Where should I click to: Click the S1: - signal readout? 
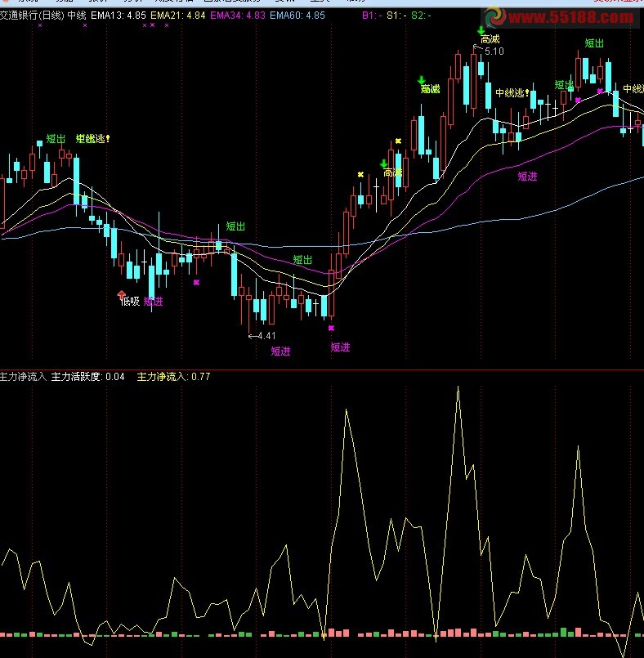(396, 16)
